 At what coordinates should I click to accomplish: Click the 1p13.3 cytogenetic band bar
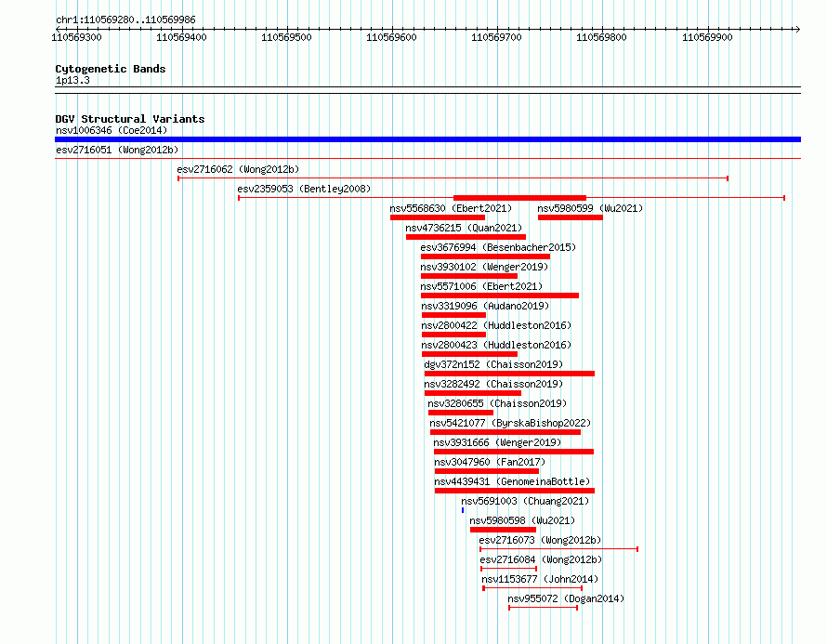pos(427,90)
